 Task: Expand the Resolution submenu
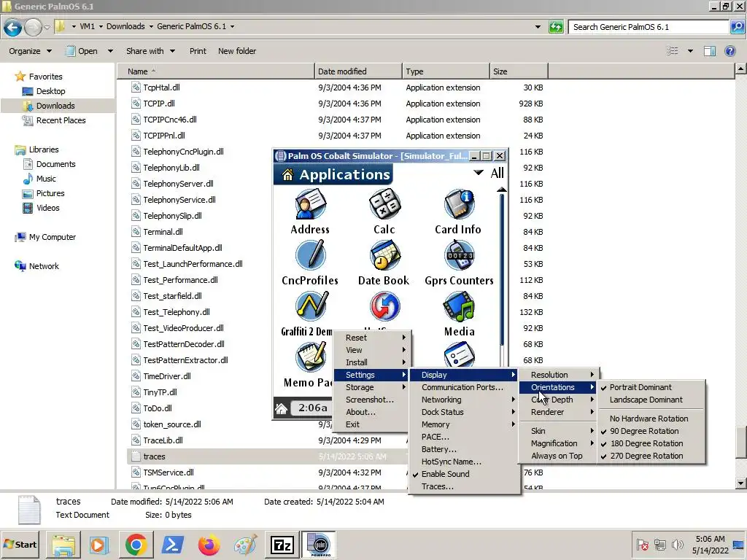tap(559, 375)
